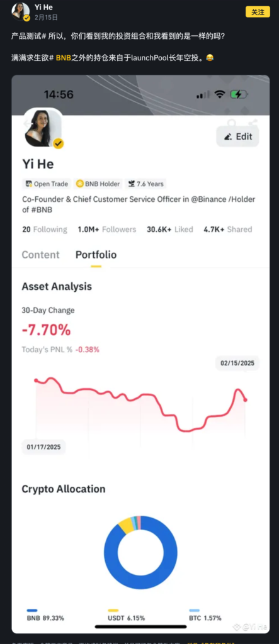Click the Open Trade badge

[47, 184]
